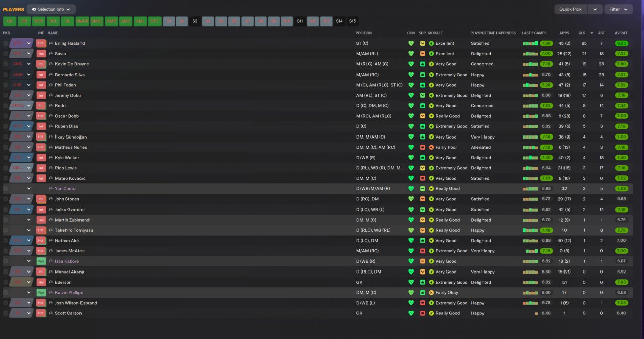644x339 pixels.
Task: Click James McAtee's Hol info icon
Action: [41, 251]
